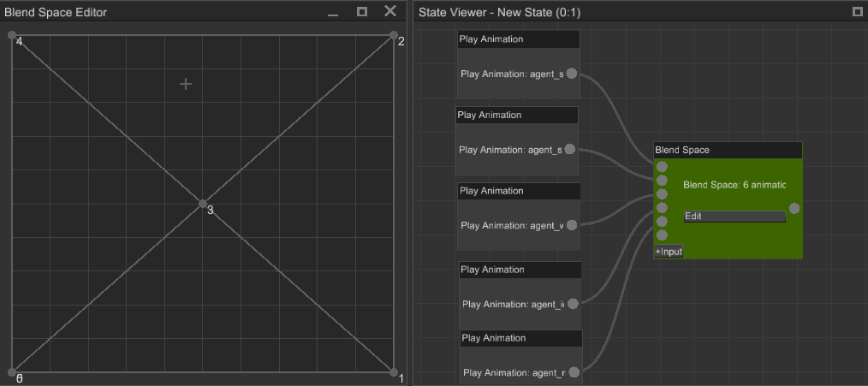Click output port of agent_v Play Animation node

point(572,225)
